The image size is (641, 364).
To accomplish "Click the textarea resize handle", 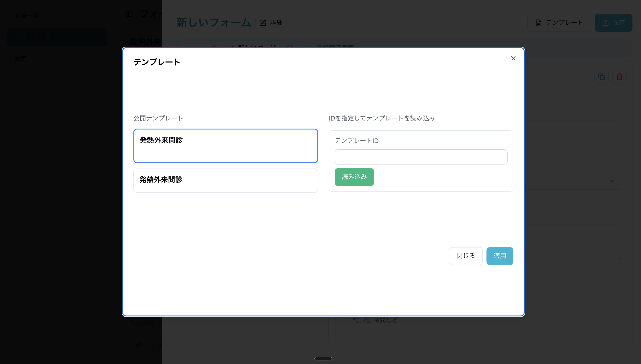I will pos(619,258).
